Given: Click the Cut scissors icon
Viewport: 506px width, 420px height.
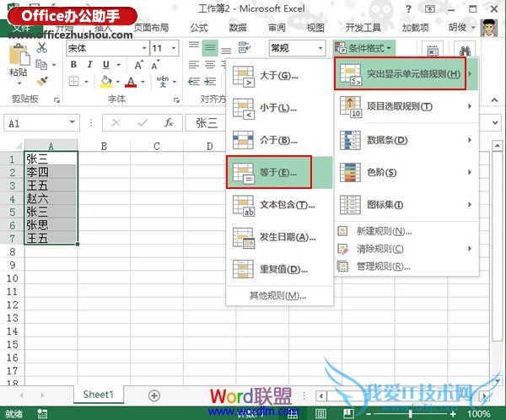Looking at the screenshot, I should pos(42,48).
